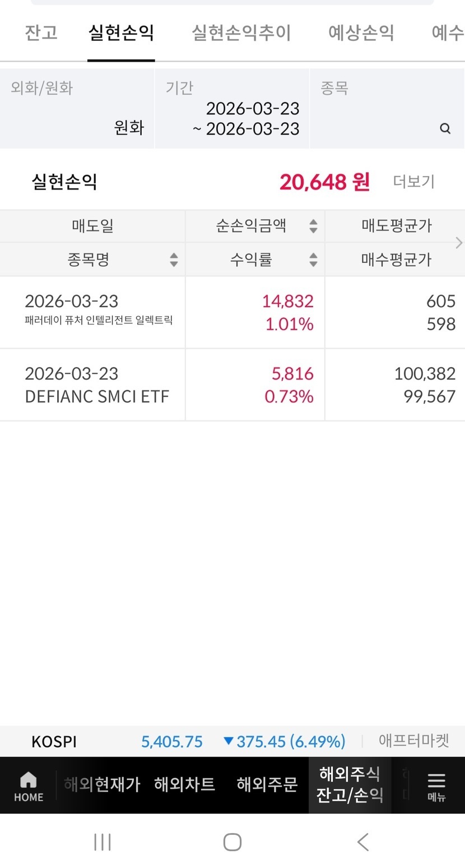The image size is (465, 868).
Task: Open 해외차트 in bottom navigation
Action: point(184,784)
